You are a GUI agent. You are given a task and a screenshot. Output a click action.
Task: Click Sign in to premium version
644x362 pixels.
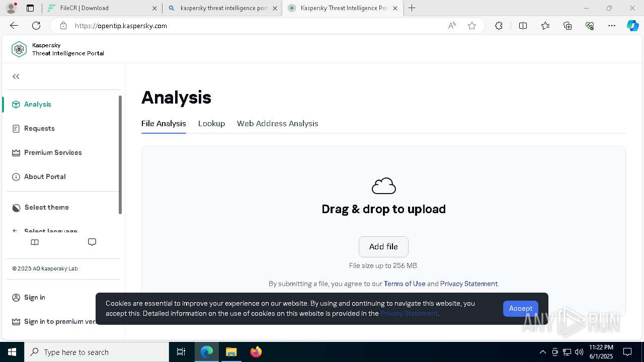(x=60, y=321)
